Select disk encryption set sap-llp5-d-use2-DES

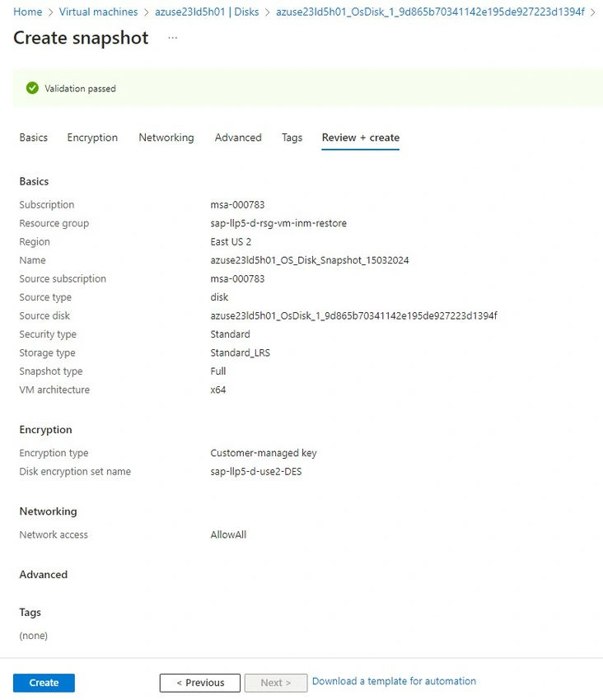tap(256, 472)
